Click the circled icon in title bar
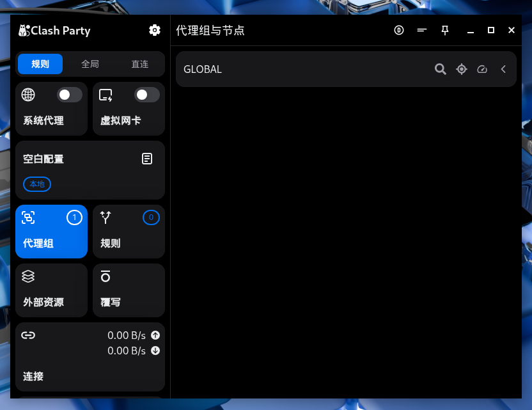This screenshot has height=410, width=532. click(x=399, y=30)
